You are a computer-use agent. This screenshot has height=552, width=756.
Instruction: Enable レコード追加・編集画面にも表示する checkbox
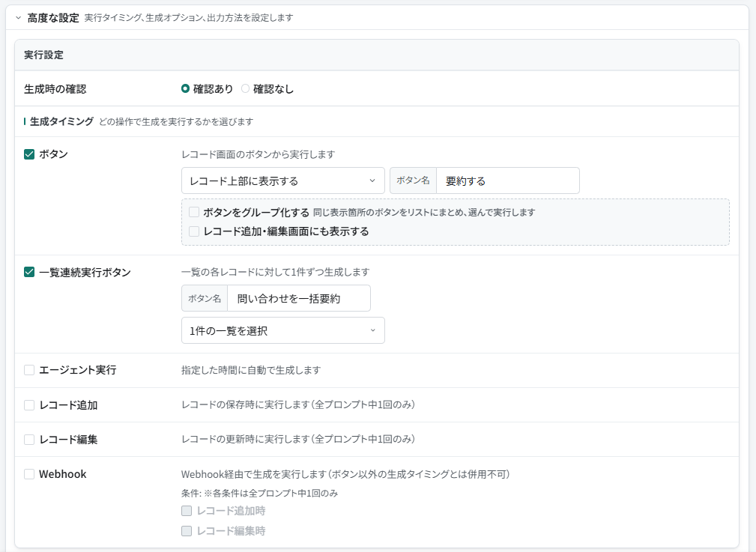pyautogui.click(x=194, y=231)
